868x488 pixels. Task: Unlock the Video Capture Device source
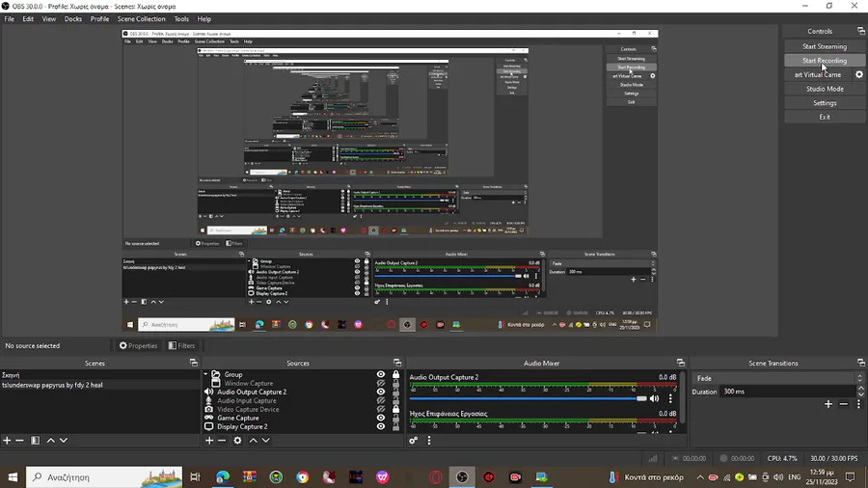(x=395, y=410)
